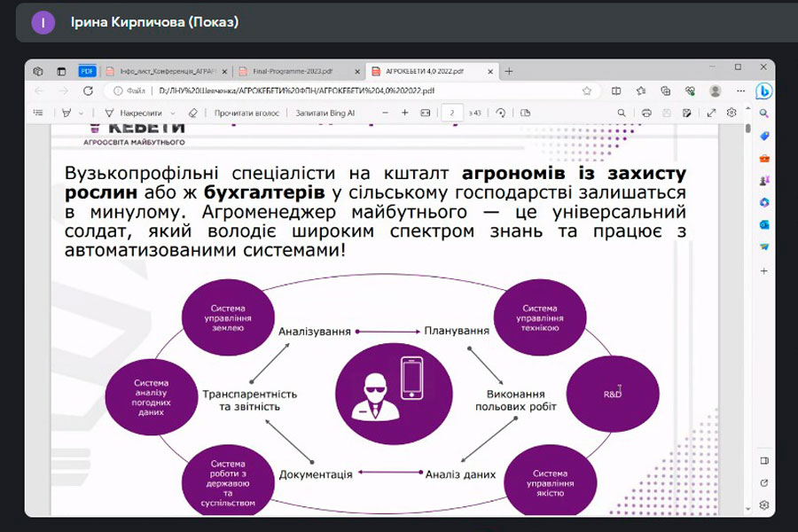Viewport: 798px width, 532px height.
Task: Rotate the PDF page
Action: click(501, 113)
